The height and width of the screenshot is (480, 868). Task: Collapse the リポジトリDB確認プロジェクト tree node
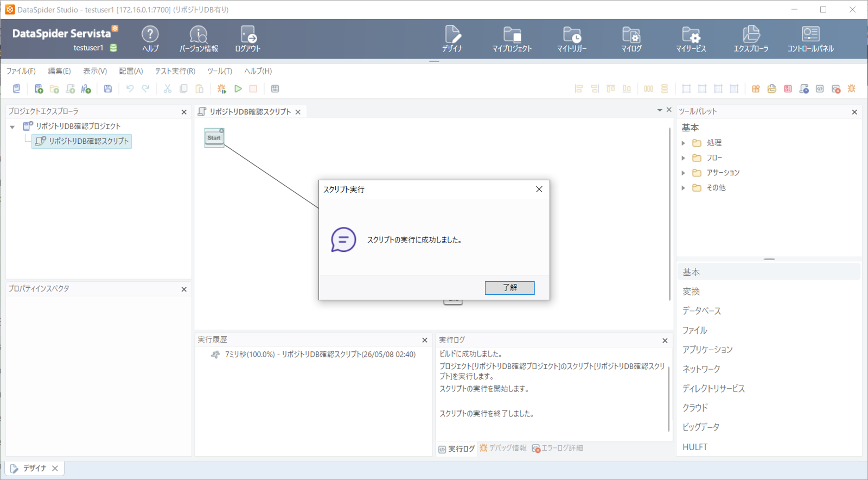(12, 127)
